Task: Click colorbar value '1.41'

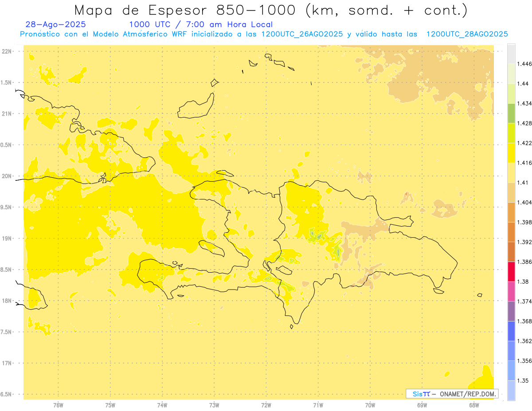Action: point(523,183)
